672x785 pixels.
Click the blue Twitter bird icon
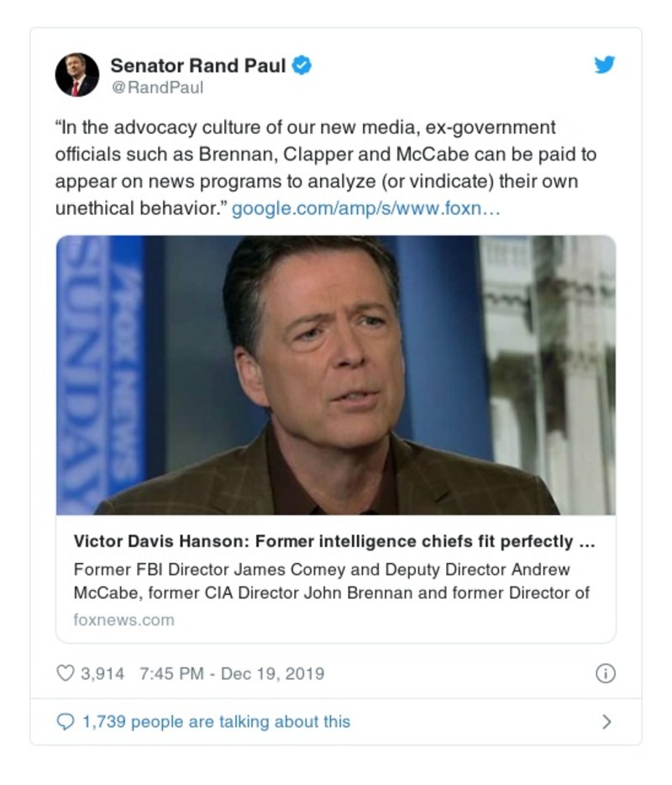click(x=605, y=65)
